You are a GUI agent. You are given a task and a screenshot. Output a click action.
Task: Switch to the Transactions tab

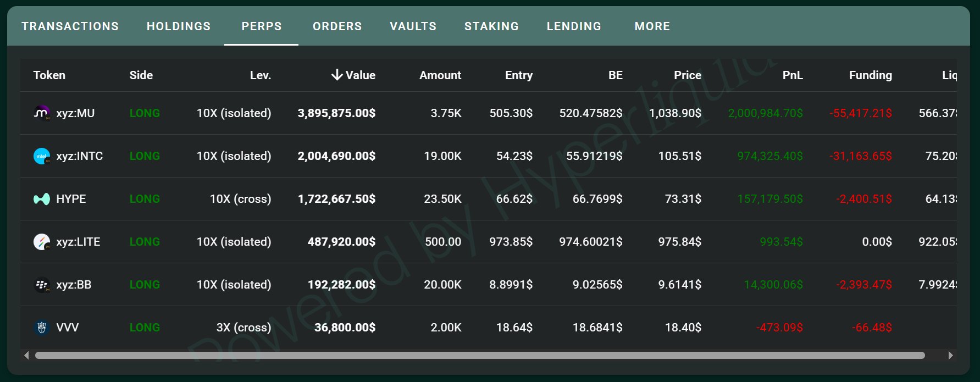[x=70, y=26]
